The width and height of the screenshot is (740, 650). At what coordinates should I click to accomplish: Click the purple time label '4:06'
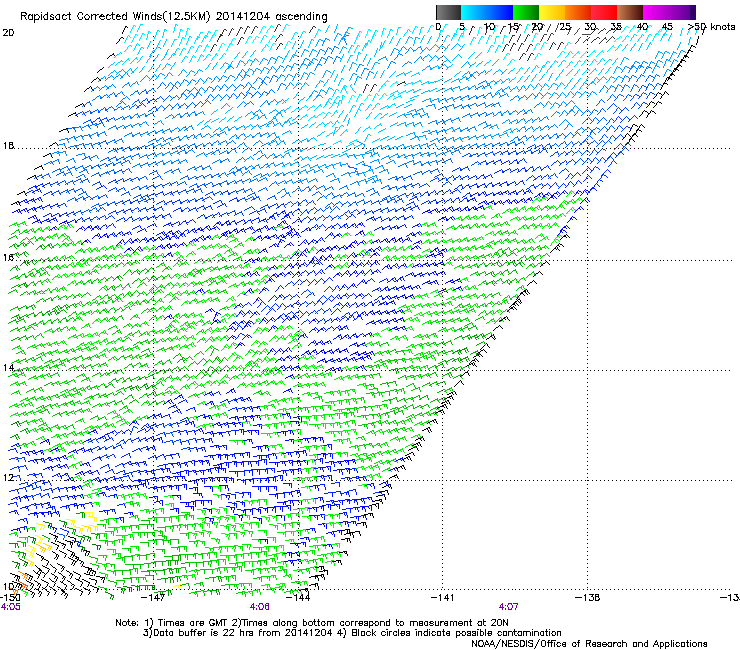tap(260, 607)
